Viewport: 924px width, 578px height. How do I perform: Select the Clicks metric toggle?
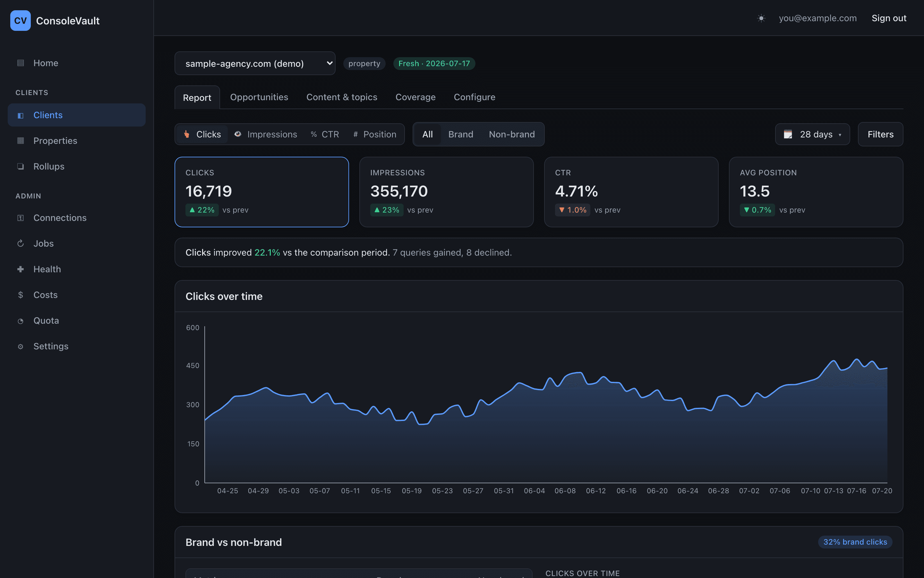[202, 134]
